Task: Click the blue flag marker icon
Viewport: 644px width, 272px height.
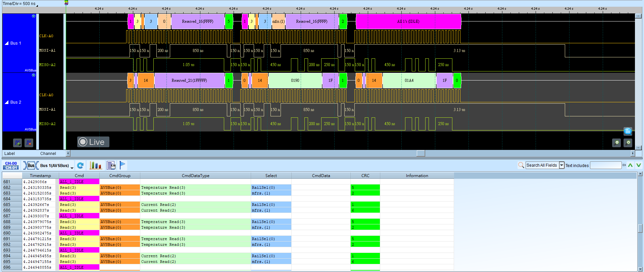Action: (122, 165)
